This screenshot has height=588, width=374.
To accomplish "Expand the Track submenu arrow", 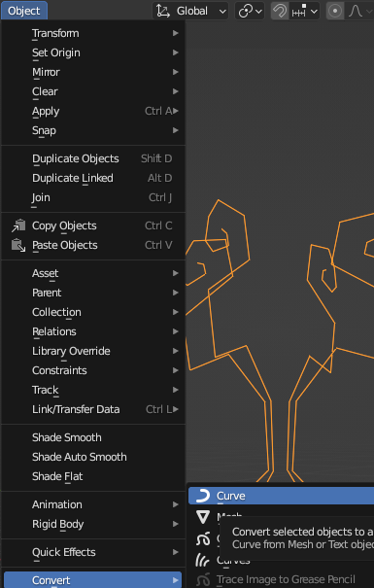I will click(x=176, y=390).
